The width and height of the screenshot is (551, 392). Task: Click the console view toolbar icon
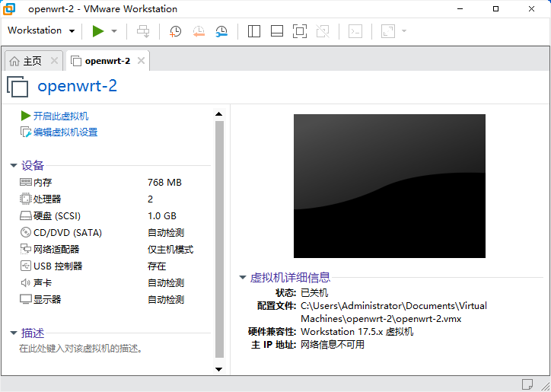coord(355,31)
